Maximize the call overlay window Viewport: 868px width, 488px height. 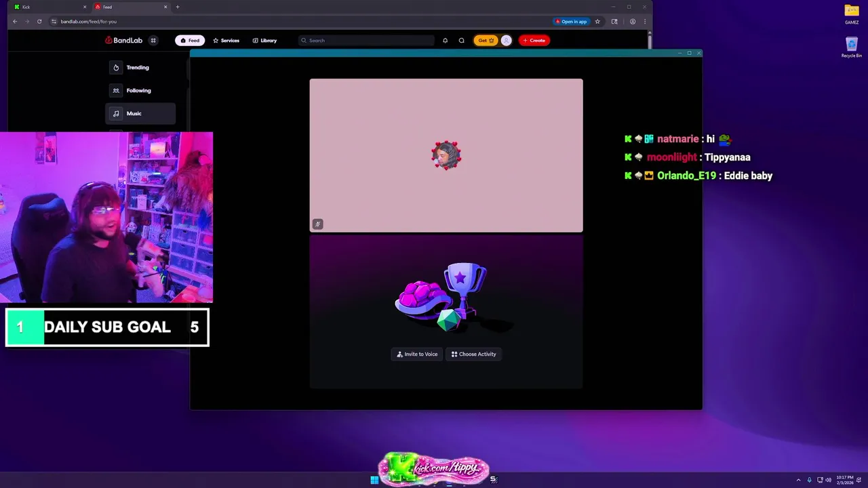(x=690, y=53)
